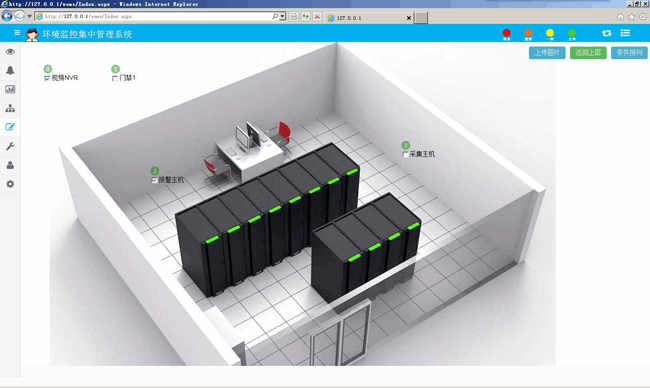
Task: Click the 上传图片 upload button
Action: pos(547,53)
